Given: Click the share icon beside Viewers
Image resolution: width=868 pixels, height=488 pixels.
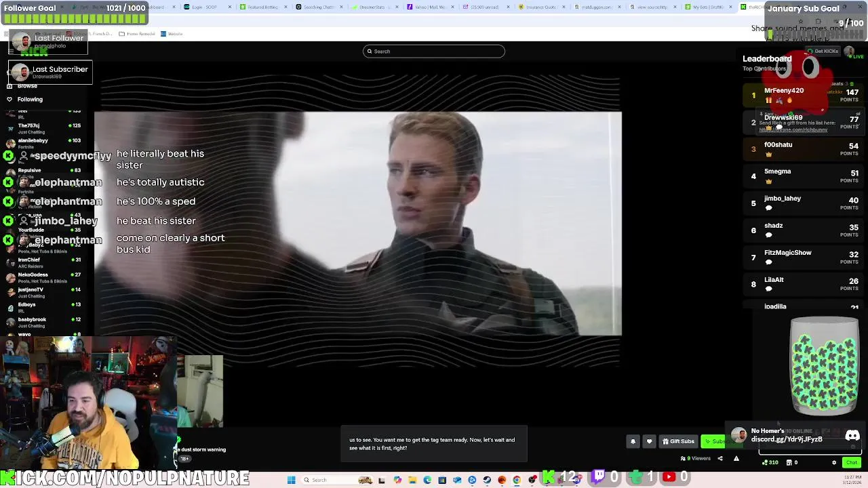Looking at the screenshot, I should click(720, 458).
